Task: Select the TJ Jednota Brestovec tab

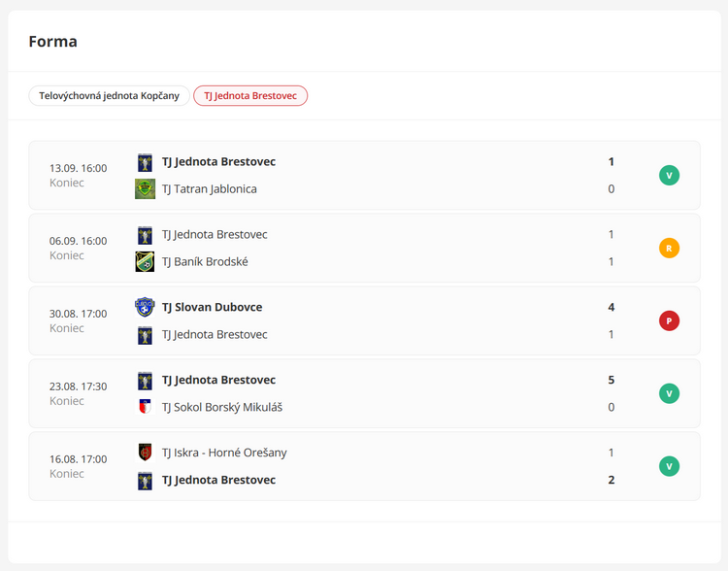Action: (250, 96)
